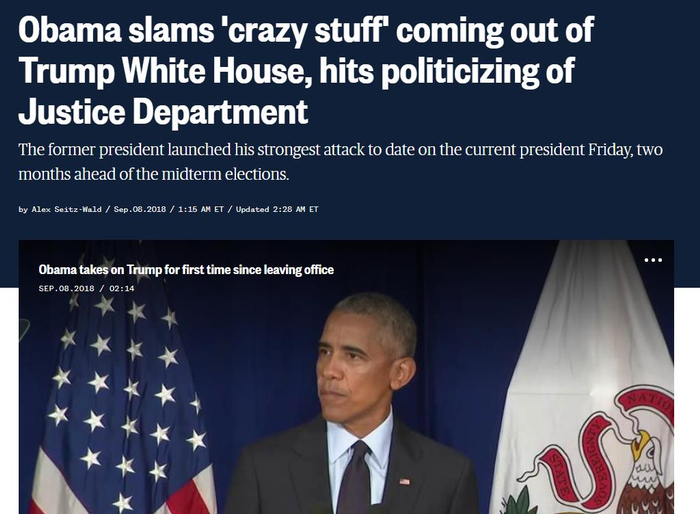Click the video date SEP.08.2018 label
The image size is (700, 514).
coord(67,288)
